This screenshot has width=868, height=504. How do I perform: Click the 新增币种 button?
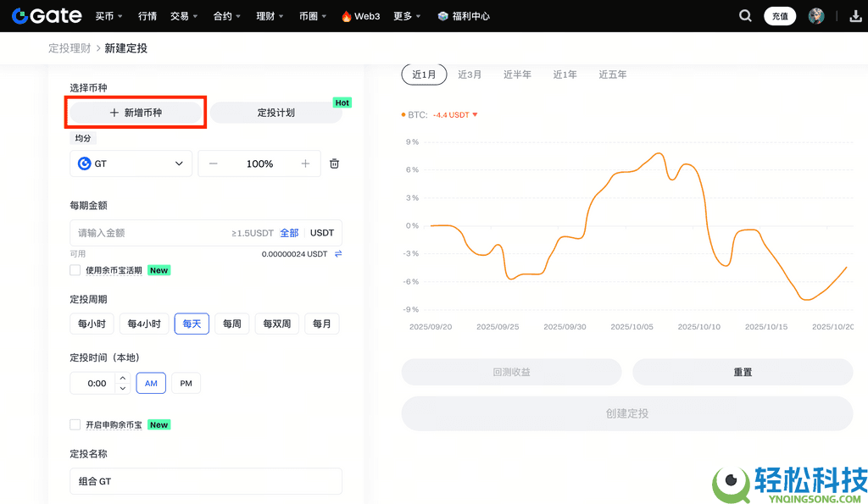coord(135,112)
